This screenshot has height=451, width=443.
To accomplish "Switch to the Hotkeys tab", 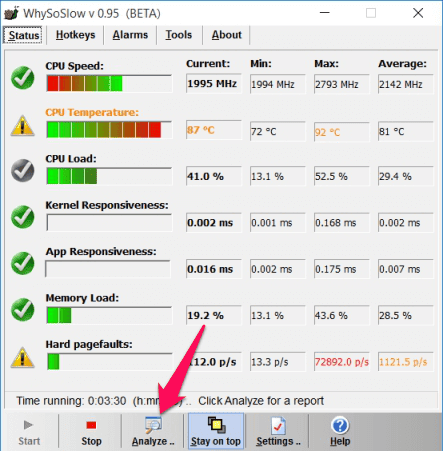I will [75, 35].
